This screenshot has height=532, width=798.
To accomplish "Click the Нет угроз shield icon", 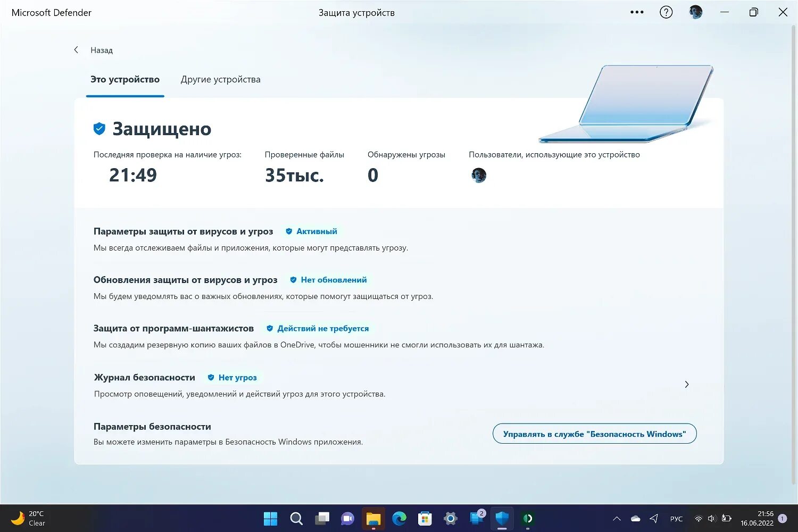I will 211,378.
